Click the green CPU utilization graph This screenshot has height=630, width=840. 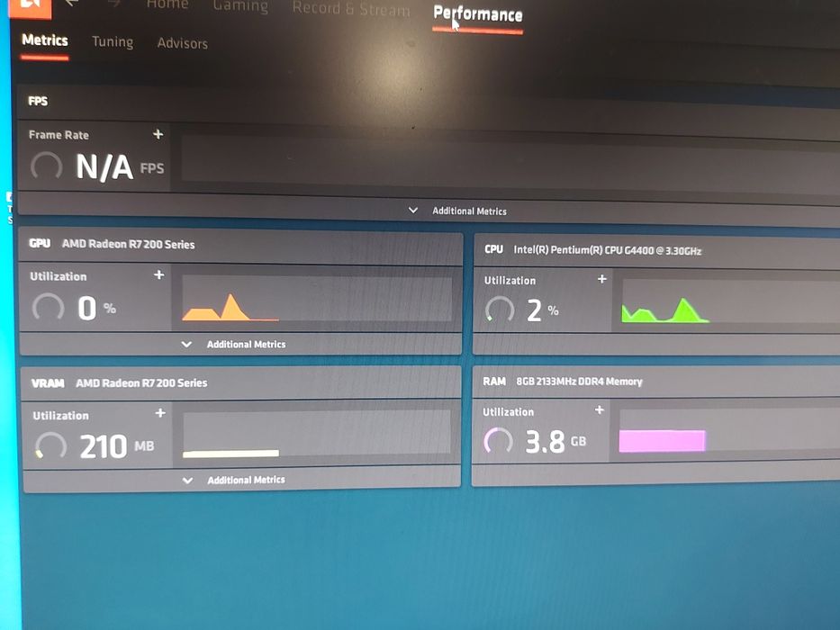664,310
